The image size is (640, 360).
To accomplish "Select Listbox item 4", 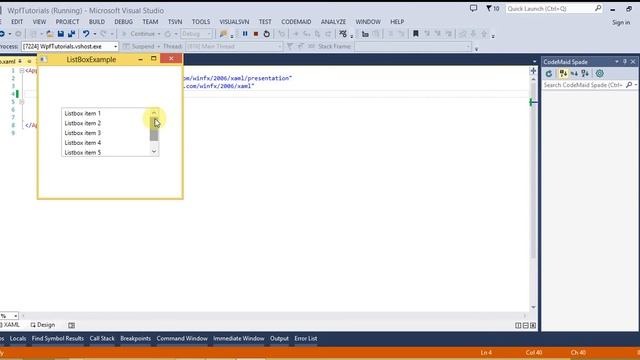I will [105, 143].
